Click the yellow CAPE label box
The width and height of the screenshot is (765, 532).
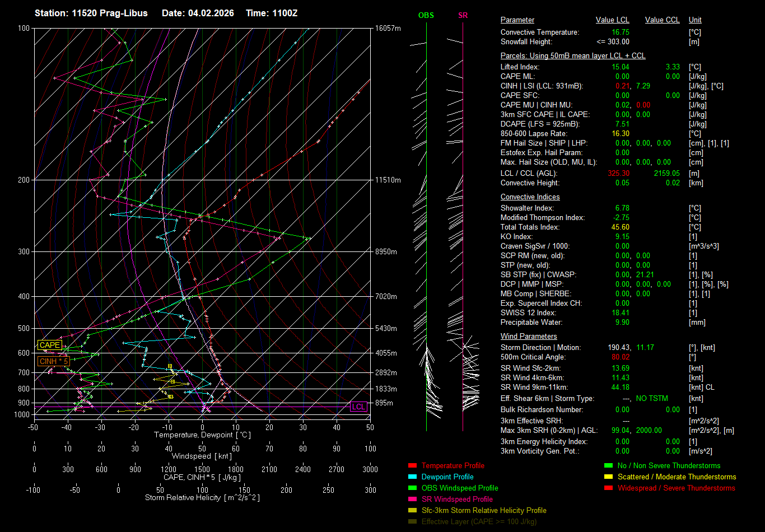[x=49, y=346]
